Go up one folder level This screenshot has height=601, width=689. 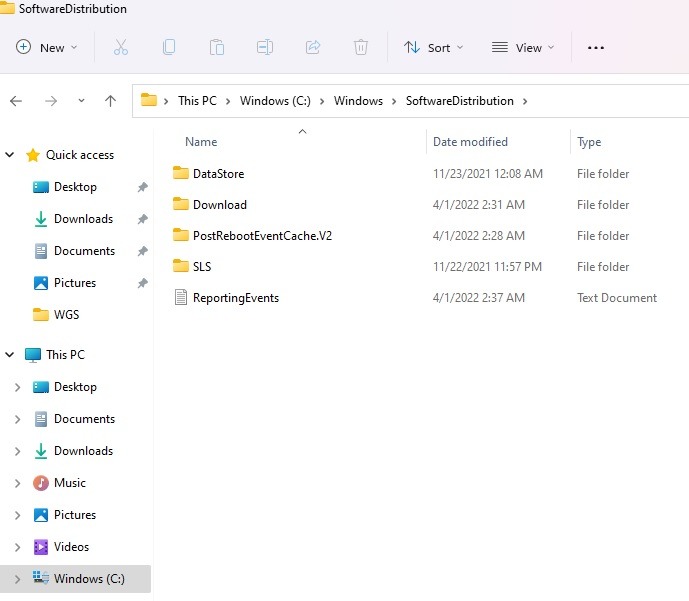point(110,101)
